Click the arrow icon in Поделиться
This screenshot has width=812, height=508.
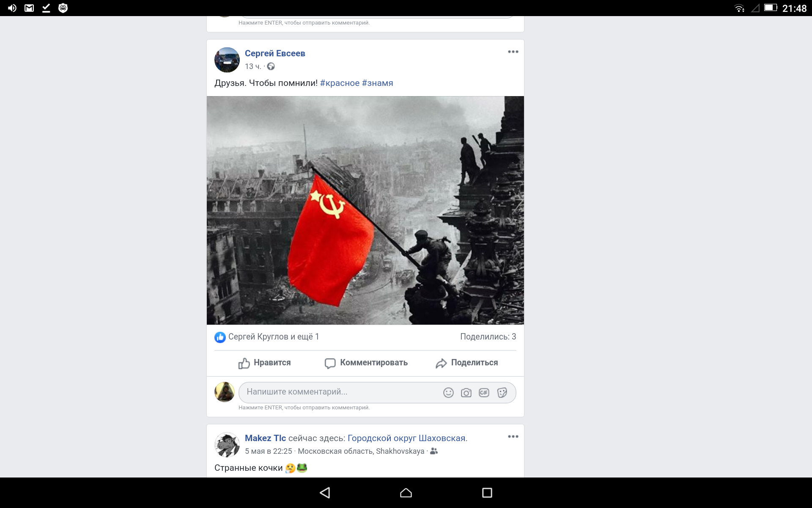pyautogui.click(x=441, y=363)
